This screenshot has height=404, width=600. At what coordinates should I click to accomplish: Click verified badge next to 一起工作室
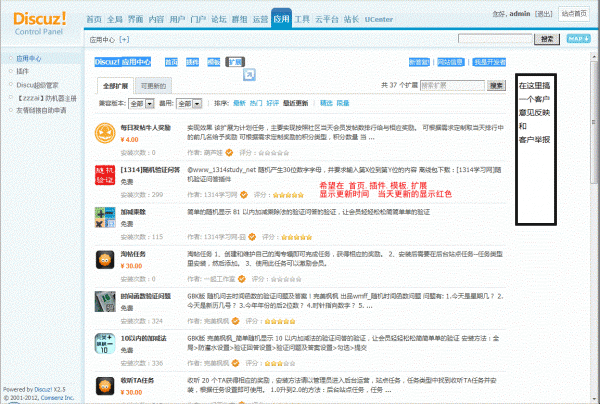(242, 279)
